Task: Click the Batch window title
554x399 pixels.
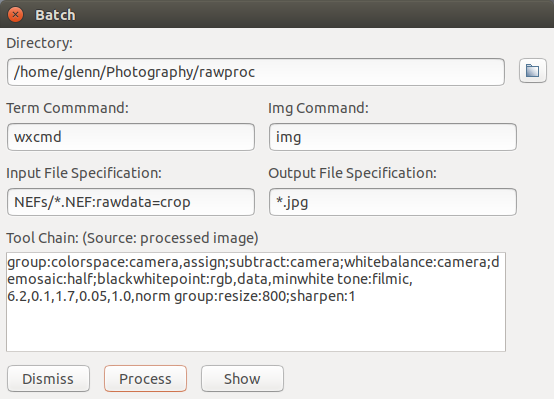Action: [x=55, y=15]
